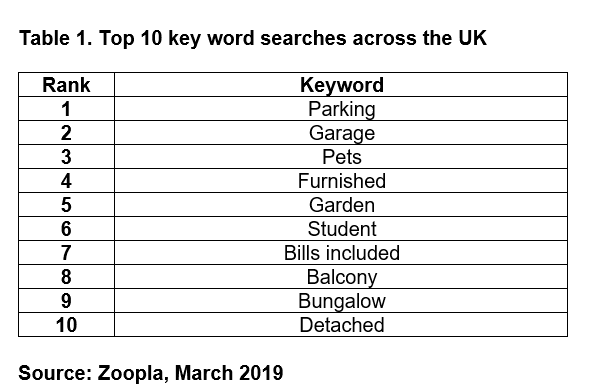Click rank number 9 cell
This screenshot has height=388, width=589.
66,301
